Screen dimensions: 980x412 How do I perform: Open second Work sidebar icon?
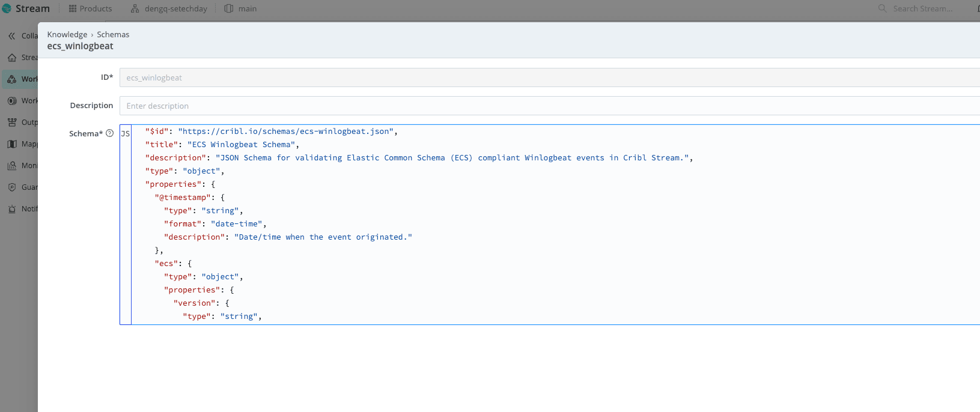coord(12,101)
